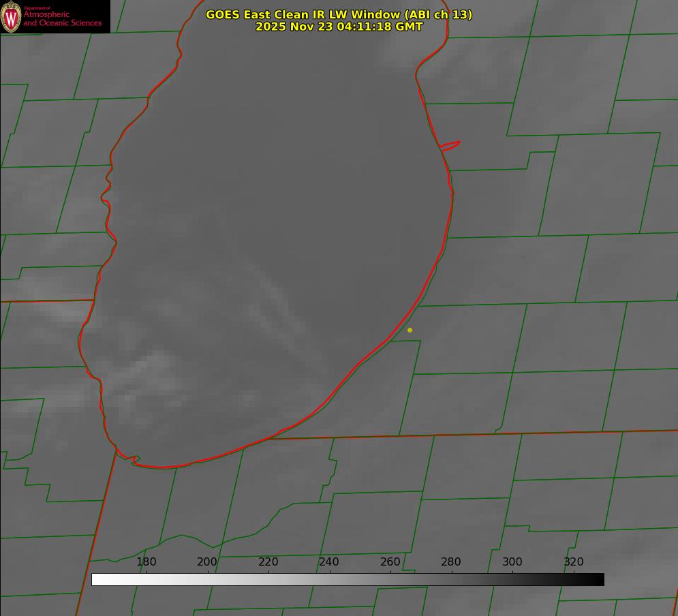Click the small 'Department of' label

coord(37,8)
